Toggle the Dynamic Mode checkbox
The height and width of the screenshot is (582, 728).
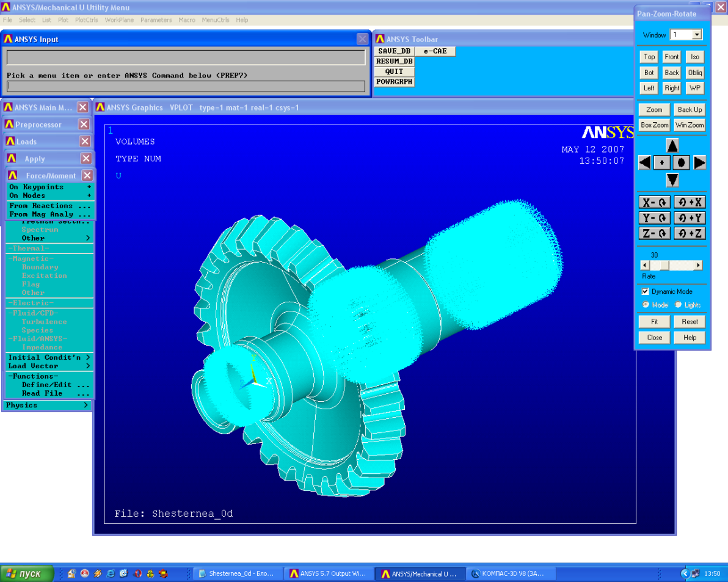click(x=646, y=291)
